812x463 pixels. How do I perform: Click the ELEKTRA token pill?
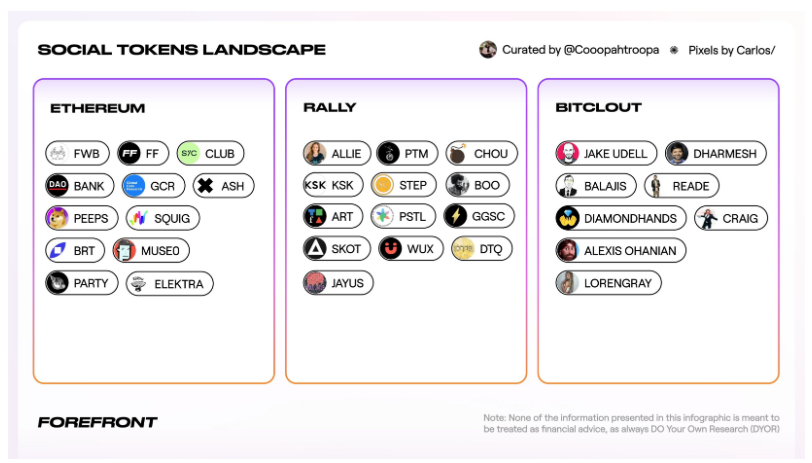pyautogui.click(x=169, y=283)
